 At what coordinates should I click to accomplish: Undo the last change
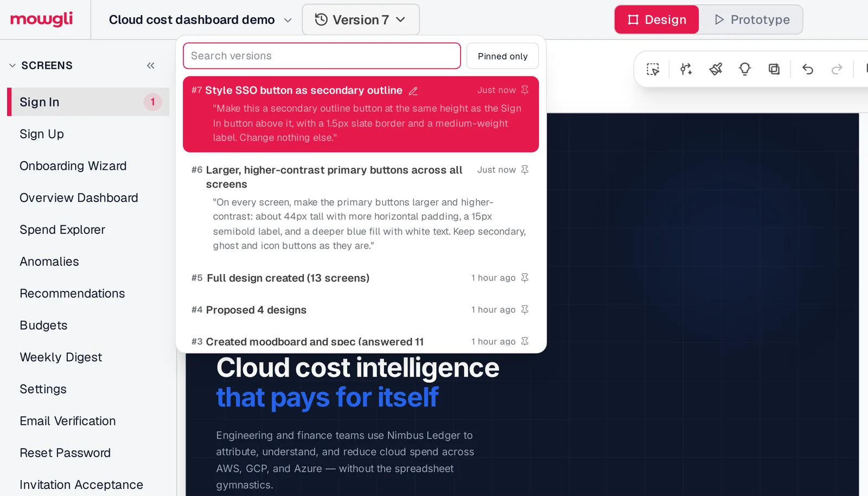[808, 69]
